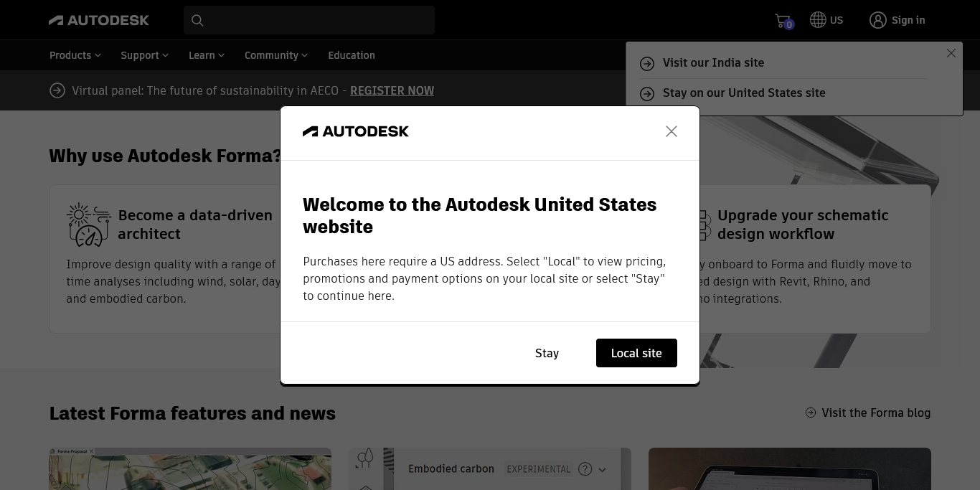Click arrow icon next to Visit our India site
980x490 pixels.
(x=647, y=63)
